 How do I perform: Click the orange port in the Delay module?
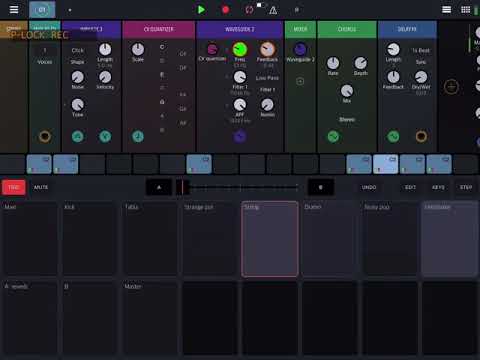pyautogui.click(x=421, y=136)
